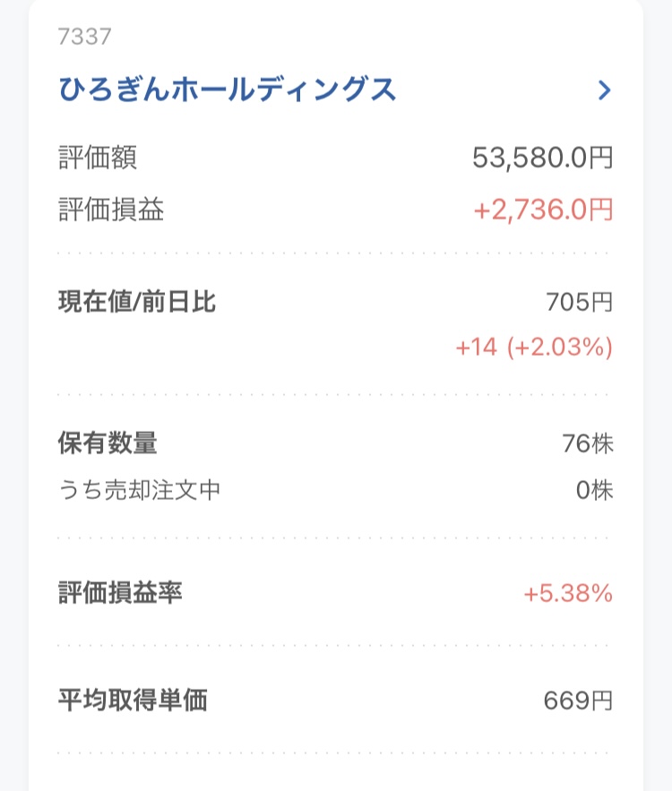Select the 評価損益率 row label
The width and height of the screenshot is (672, 791).
pos(120,593)
